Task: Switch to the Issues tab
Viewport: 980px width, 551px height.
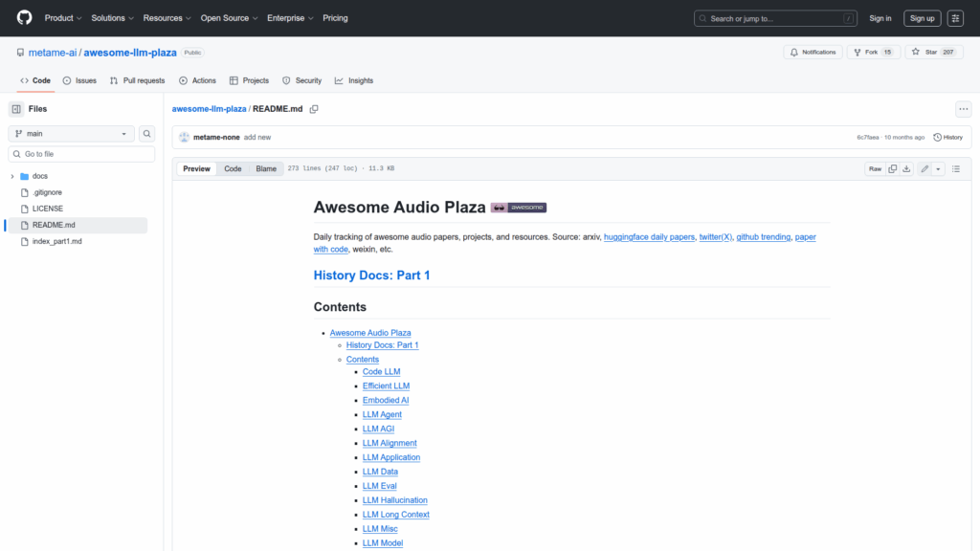Action: click(79, 80)
